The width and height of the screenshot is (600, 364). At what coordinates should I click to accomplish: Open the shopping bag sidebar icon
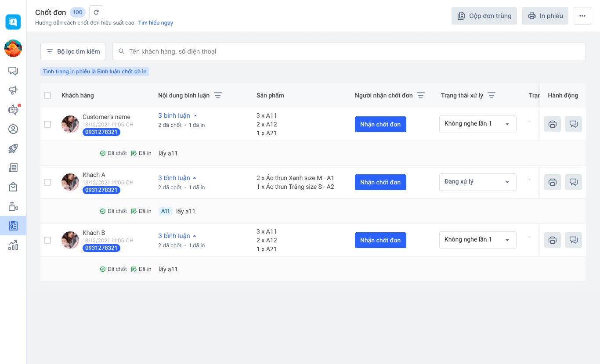click(13, 187)
